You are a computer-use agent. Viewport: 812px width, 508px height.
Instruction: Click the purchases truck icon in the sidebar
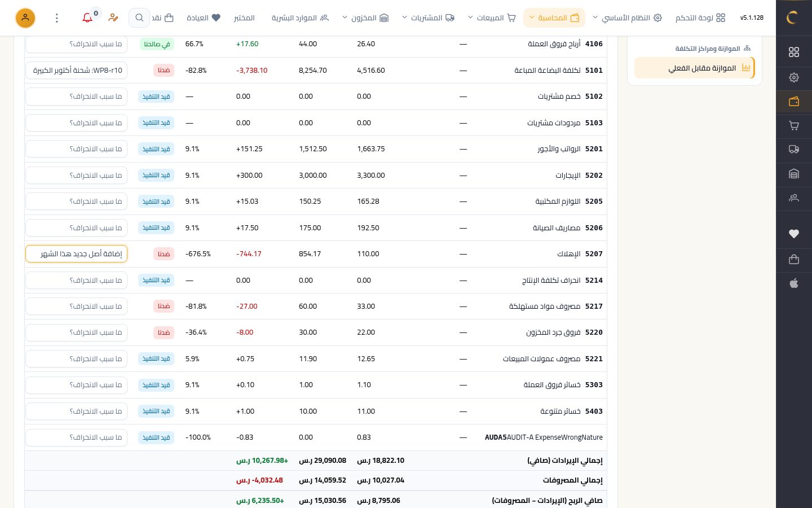(x=794, y=150)
